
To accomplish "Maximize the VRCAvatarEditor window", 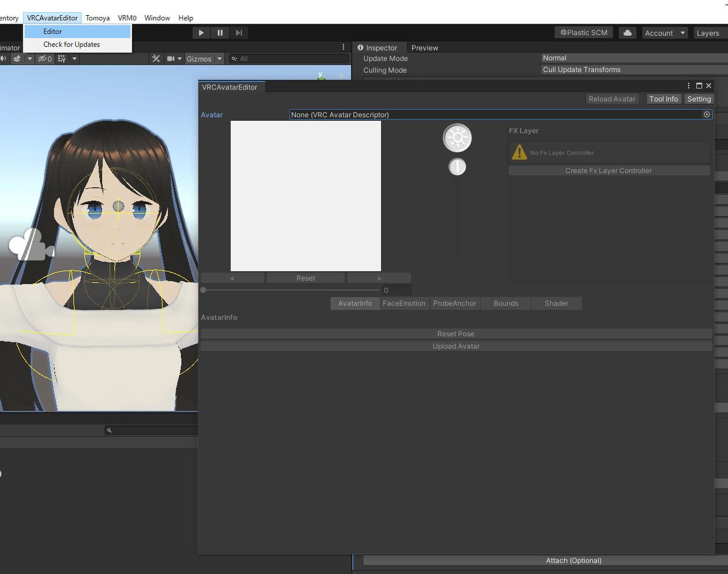I will [x=699, y=86].
